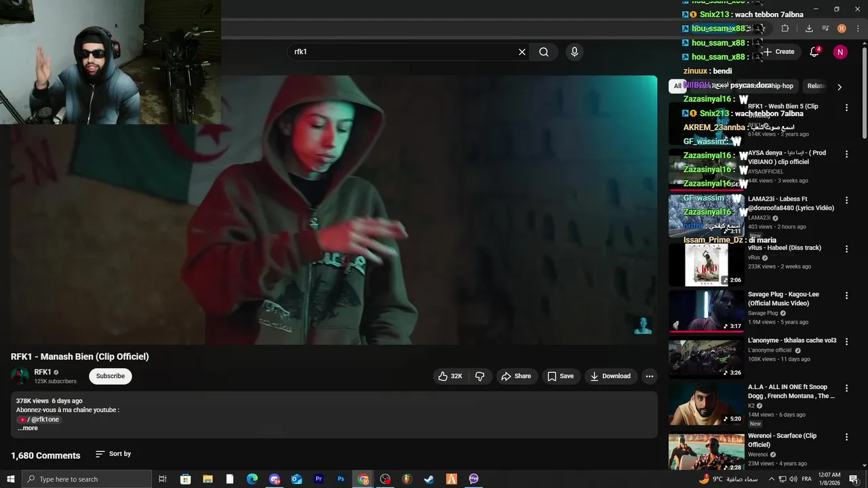Open Outlook from taskbar
Viewport: 868px width, 488px height.
coord(296,479)
